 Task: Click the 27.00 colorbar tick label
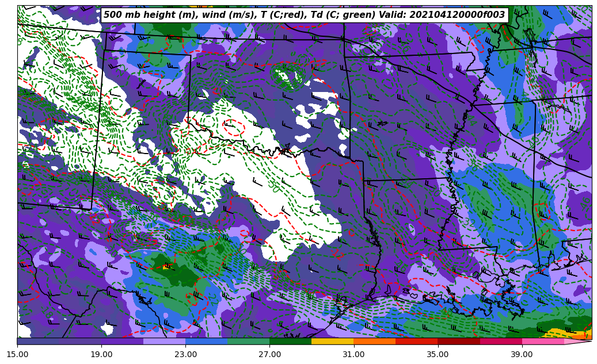point(269,354)
